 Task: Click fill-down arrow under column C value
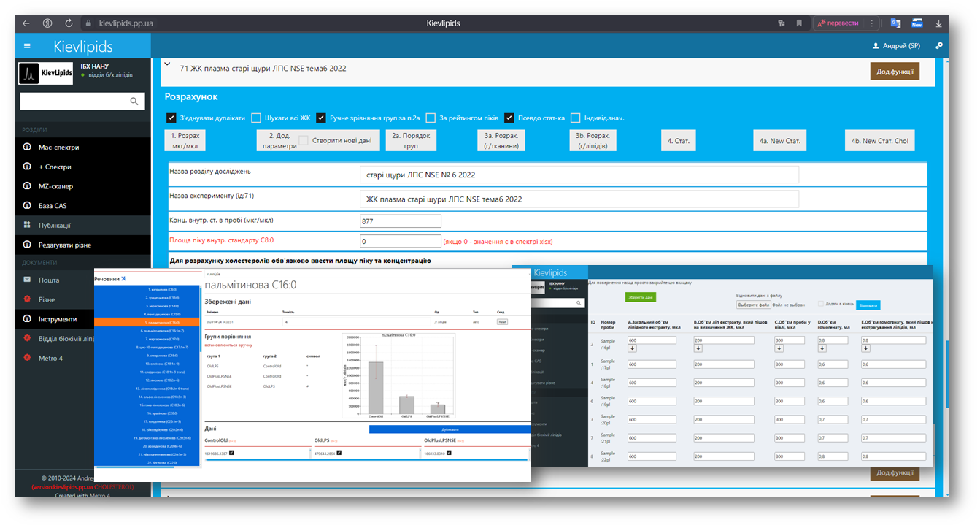click(x=779, y=349)
